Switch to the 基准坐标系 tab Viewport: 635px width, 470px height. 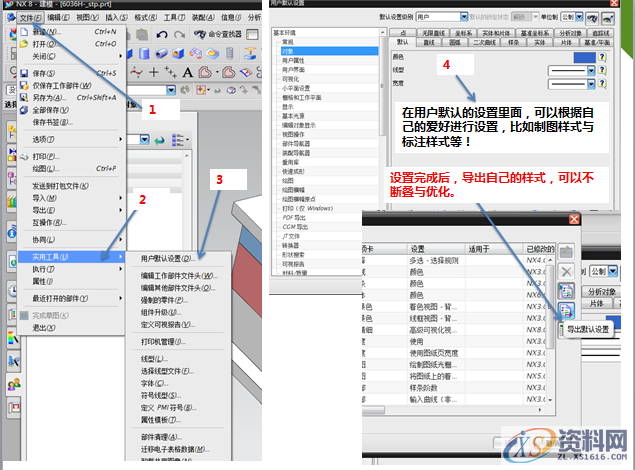535,33
